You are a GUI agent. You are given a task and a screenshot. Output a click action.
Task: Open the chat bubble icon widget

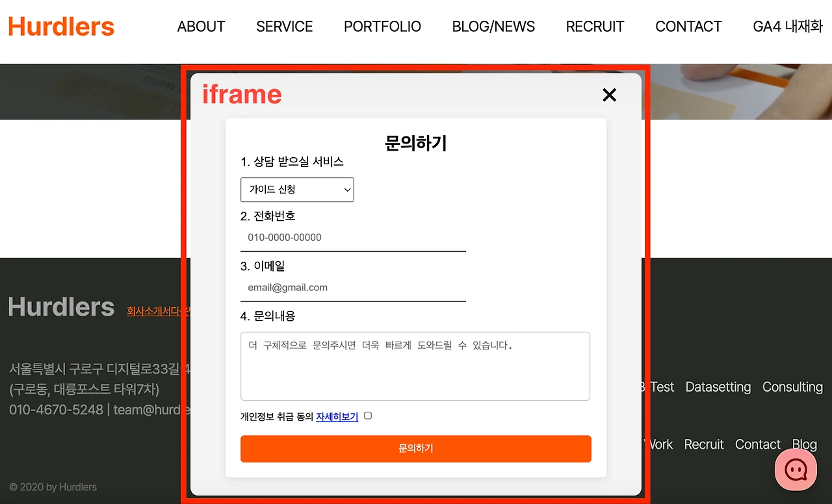tap(796, 469)
